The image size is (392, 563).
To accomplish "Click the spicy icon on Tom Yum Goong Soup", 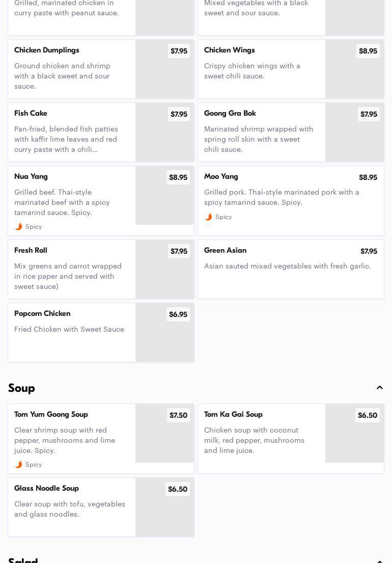I will pyautogui.click(x=19, y=465).
